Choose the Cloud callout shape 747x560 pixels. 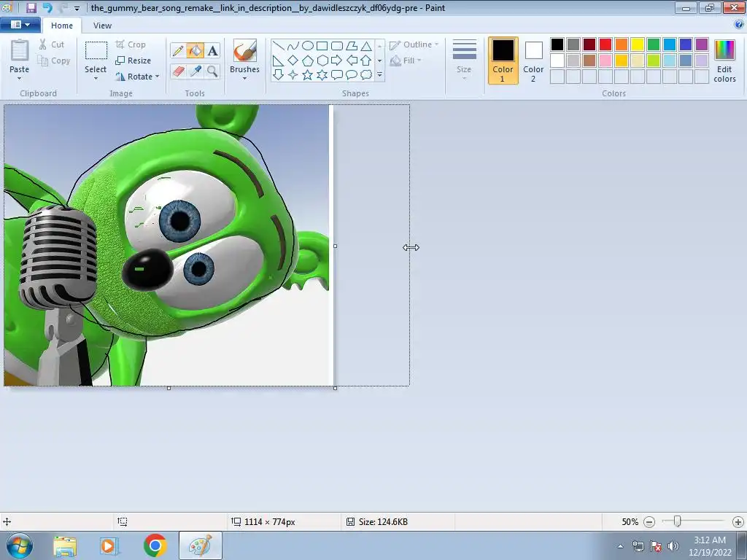coord(366,75)
